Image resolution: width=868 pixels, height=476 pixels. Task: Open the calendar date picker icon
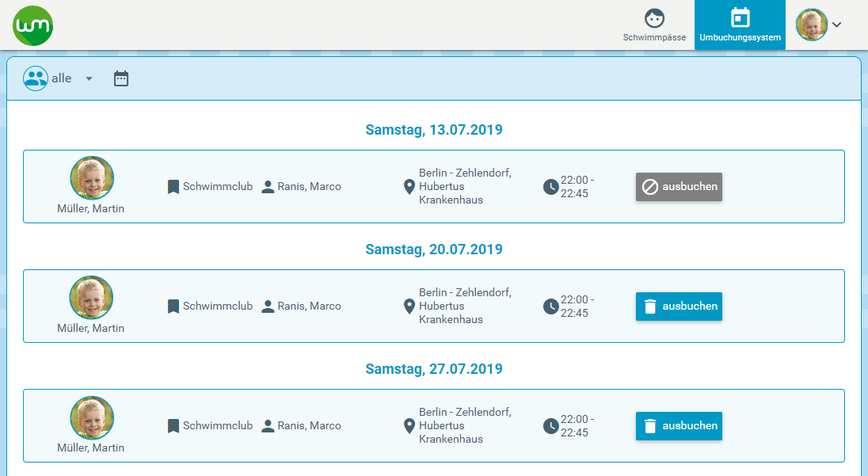pyautogui.click(x=121, y=78)
